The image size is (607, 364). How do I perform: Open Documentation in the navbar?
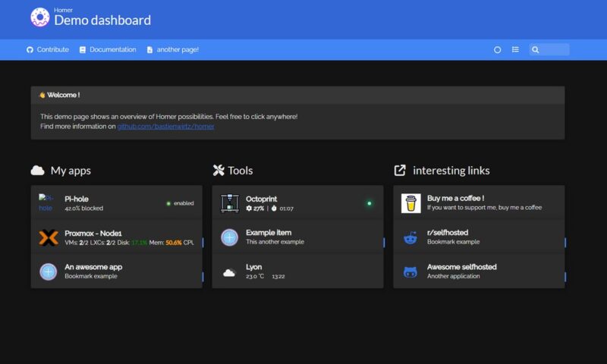pos(108,50)
